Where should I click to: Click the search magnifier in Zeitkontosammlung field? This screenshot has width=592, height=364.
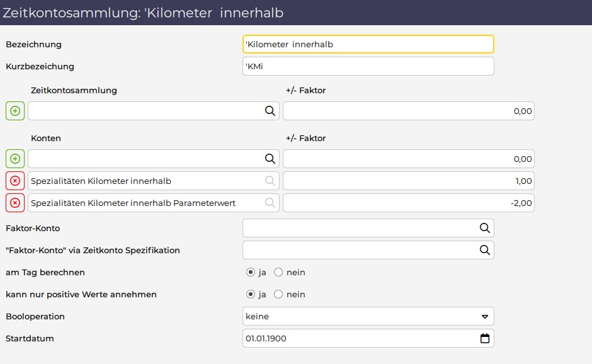click(x=270, y=111)
